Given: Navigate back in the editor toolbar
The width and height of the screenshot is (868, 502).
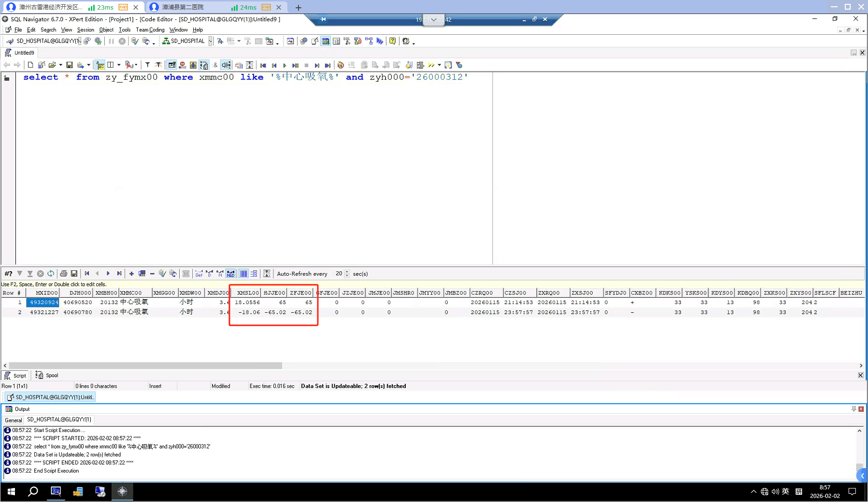Looking at the screenshot, I should (7, 65).
